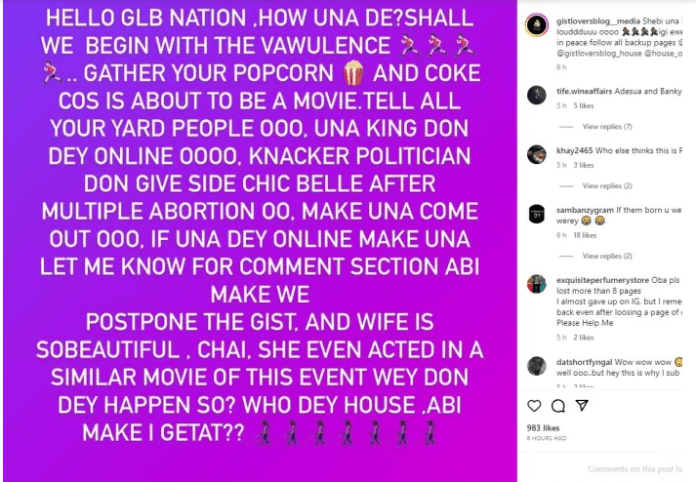Click the purple post image text
Screen dimensions: 696x482
[260, 225]
